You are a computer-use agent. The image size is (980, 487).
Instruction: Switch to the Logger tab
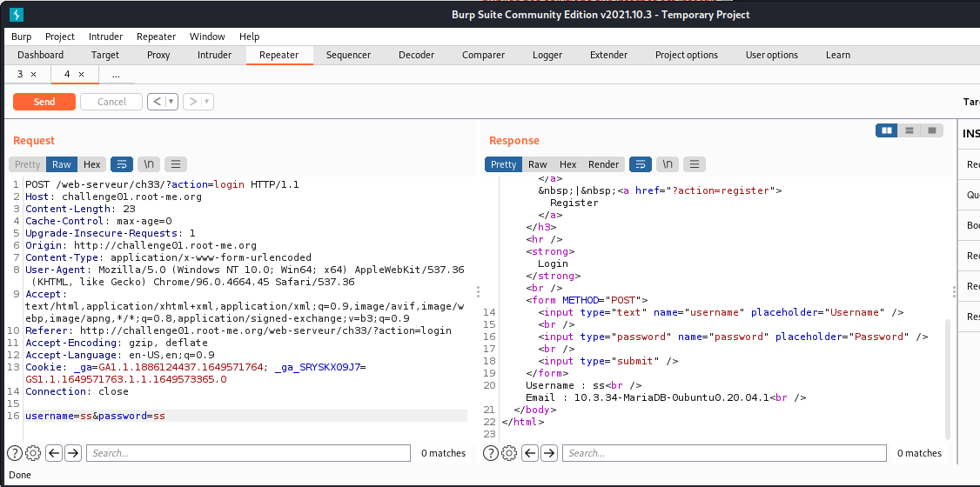point(547,55)
